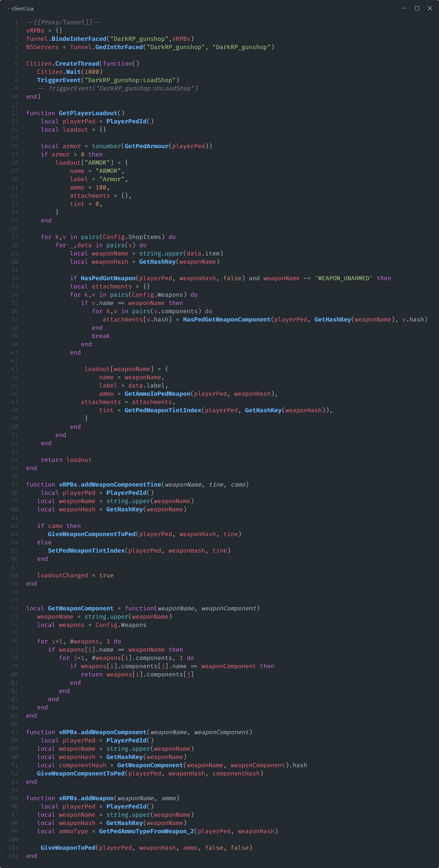Click the client.lua title text
This screenshot has width=439, height=868.
[22, 8]
